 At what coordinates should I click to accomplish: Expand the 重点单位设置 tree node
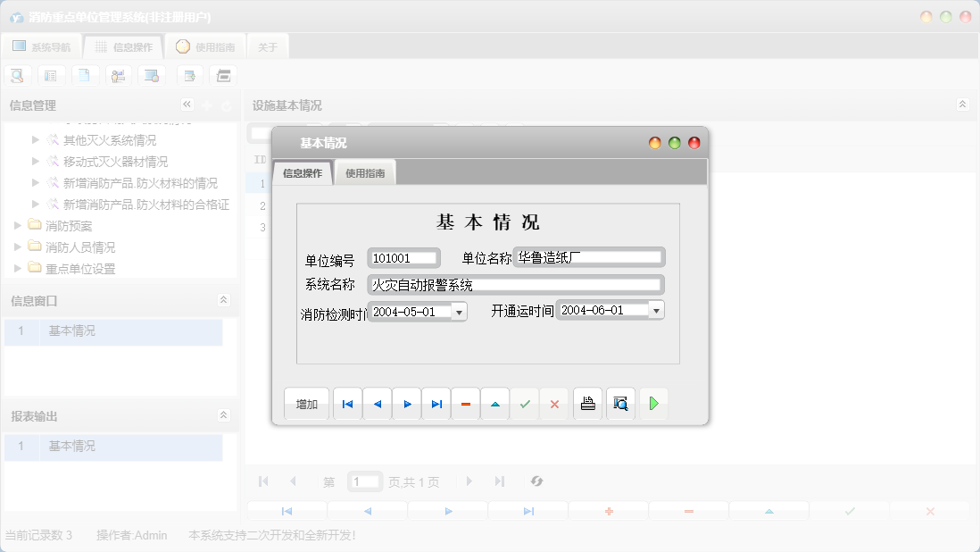coord(19,269)
